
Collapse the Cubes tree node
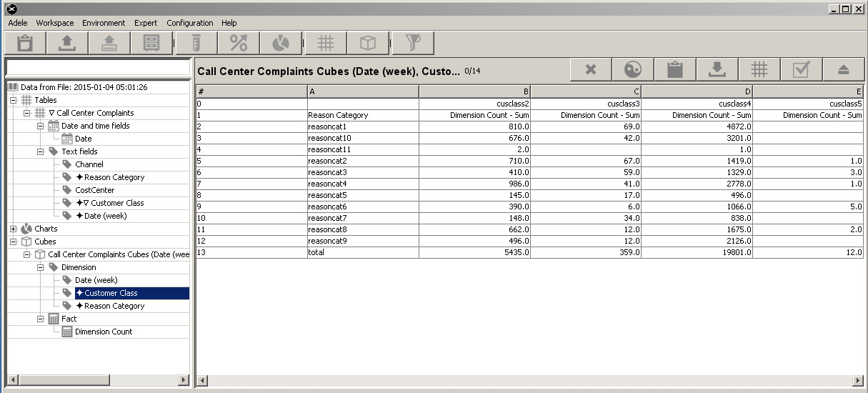tap(13, 242)
